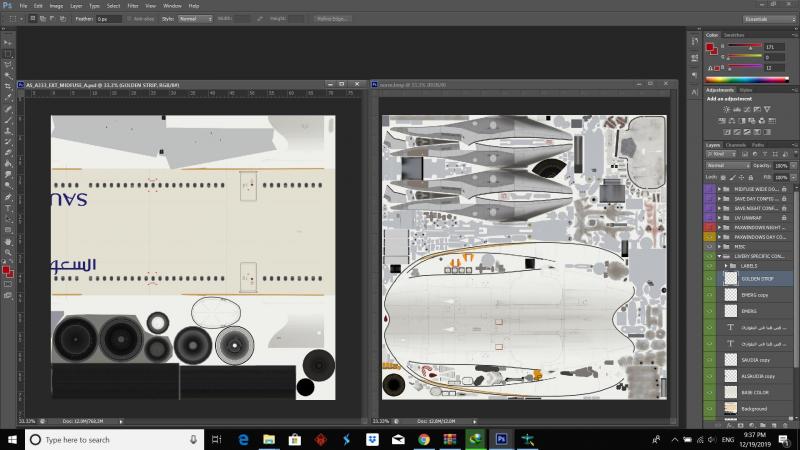
Task: Click the create new layer icon
Action: click(x=773, y=425)
